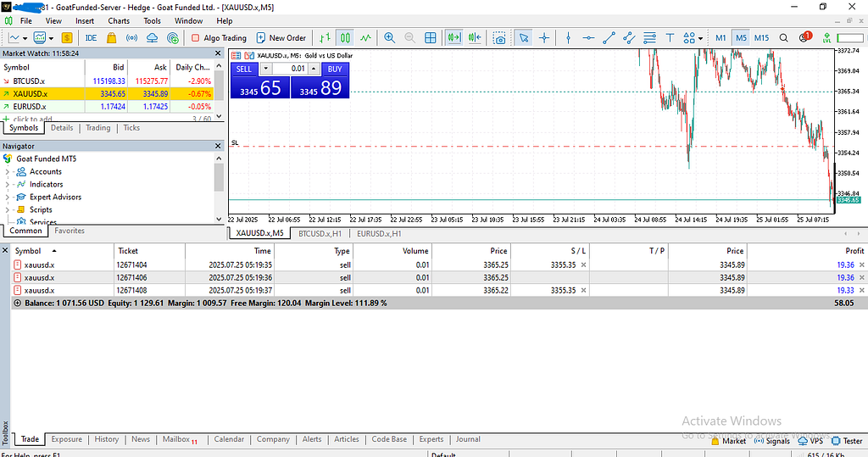Viewport: 868px width, 457px height.
Task: Tile chart windows with grid icon
Action: pyautogui.click(x=430, y=37)
